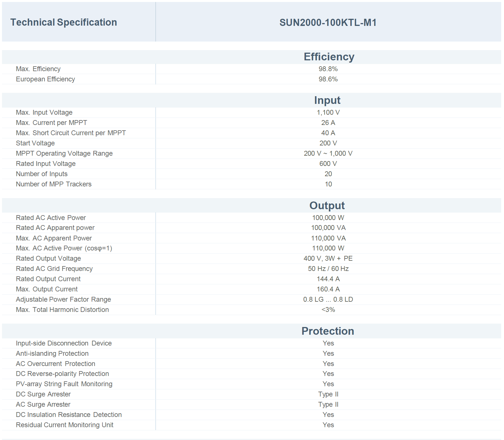Image resolution: width=504 pixels, height=440 pixels.
Task: Select 'Residual Current Monitoring Unit' label
Action: 65,425
